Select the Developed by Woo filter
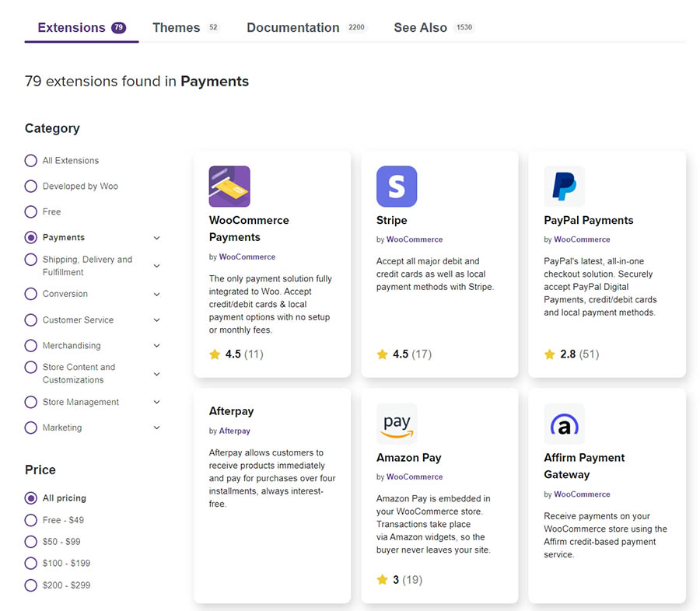The width and height of the screenshot is (700, 611). click(x=31, y=187)
